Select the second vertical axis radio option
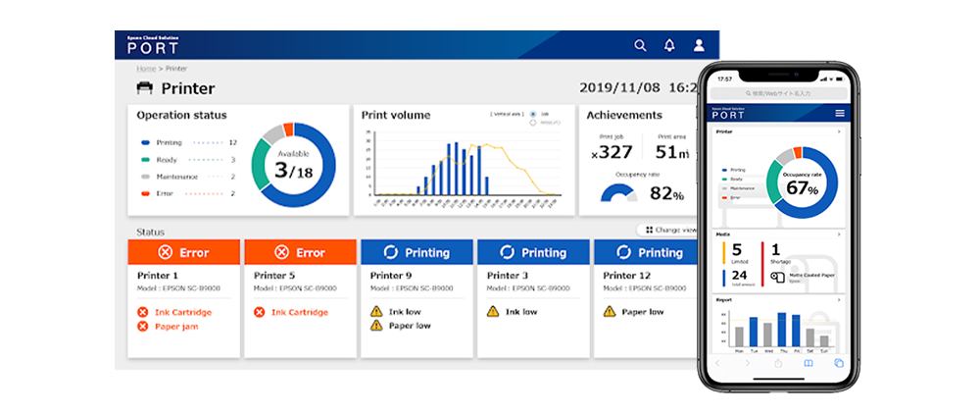 click(x=532, y=123)
